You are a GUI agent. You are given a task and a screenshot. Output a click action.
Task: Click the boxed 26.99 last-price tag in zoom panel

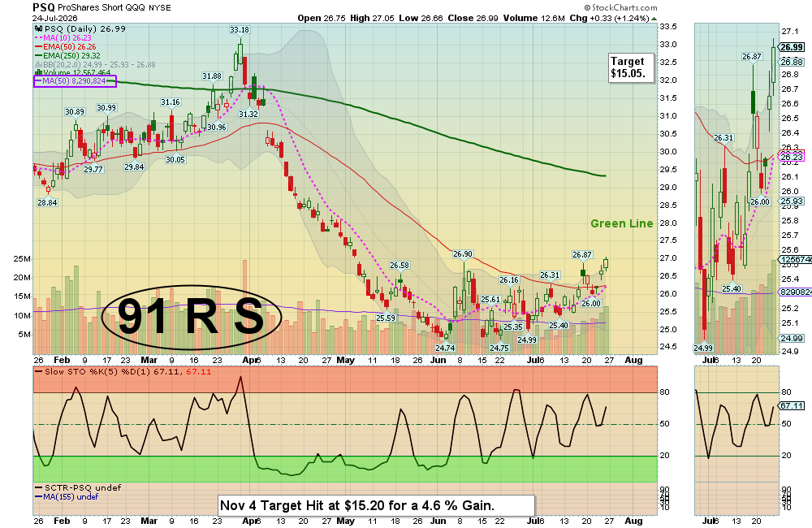tap(792, 47)
